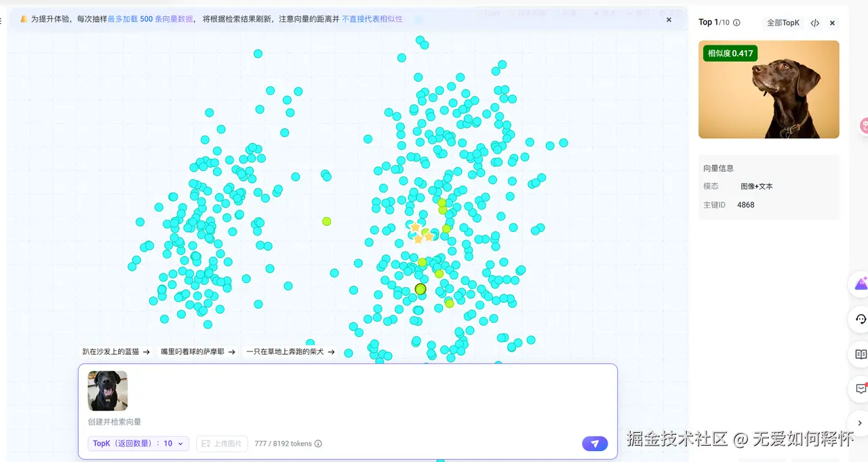Open the feedback message icon with red dot

pyautogui.click(x=860, y=389)
